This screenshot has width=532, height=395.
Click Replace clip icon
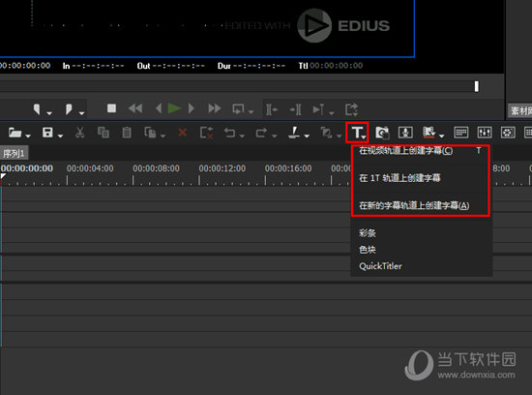[x=150, y=133]
